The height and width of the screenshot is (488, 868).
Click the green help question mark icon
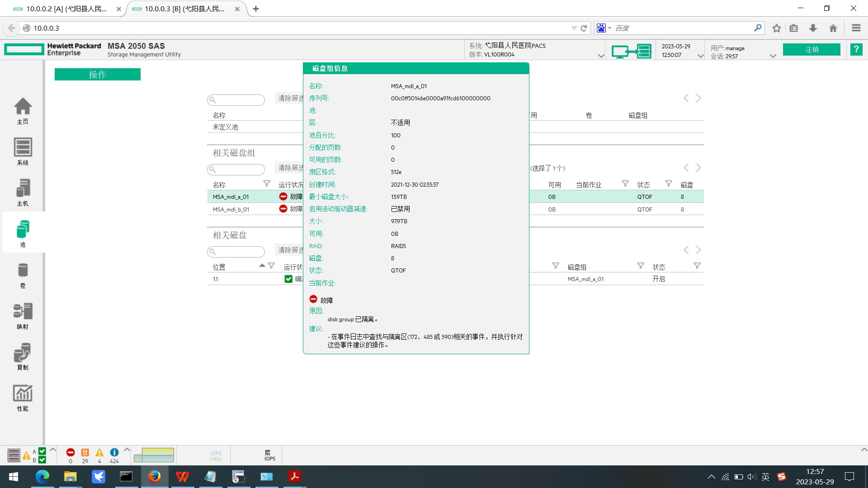856,49
